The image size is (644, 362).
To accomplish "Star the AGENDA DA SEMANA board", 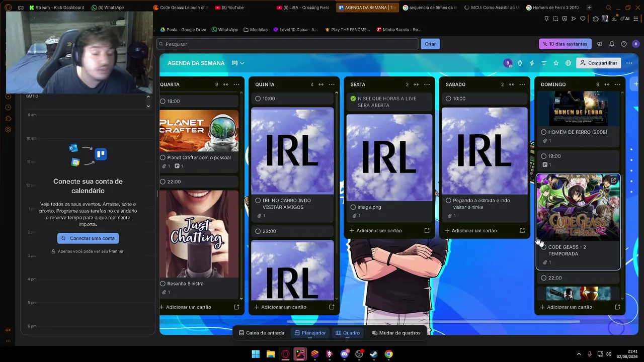I will coord(556,63).
